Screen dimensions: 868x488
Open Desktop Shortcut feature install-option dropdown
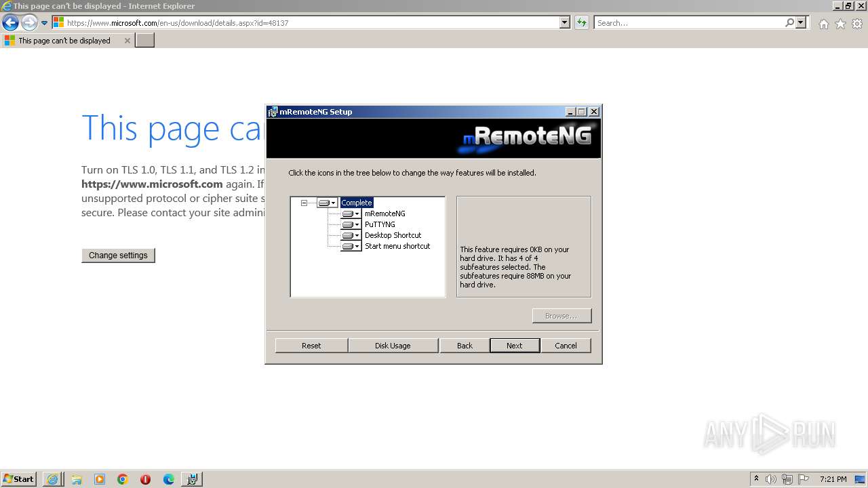click(351, 235)
